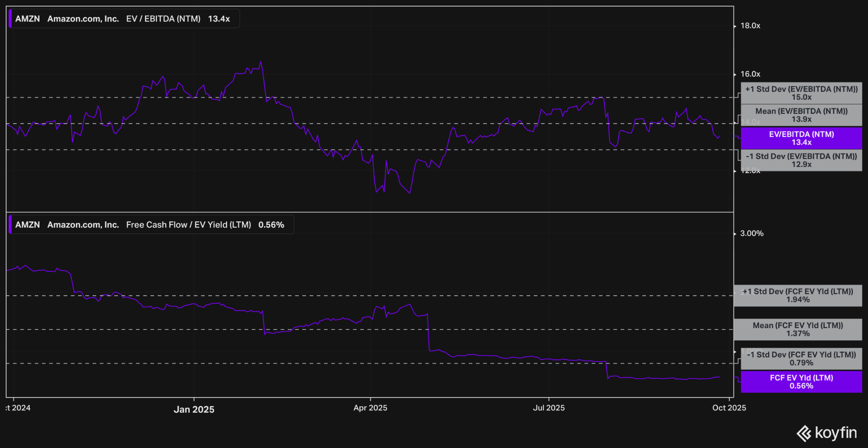The width and height of the screenshot is (868, 448).
Task: Select the +1 Std Dev EV/EBITDA 15.0x label
Action: tap(801, 93)
